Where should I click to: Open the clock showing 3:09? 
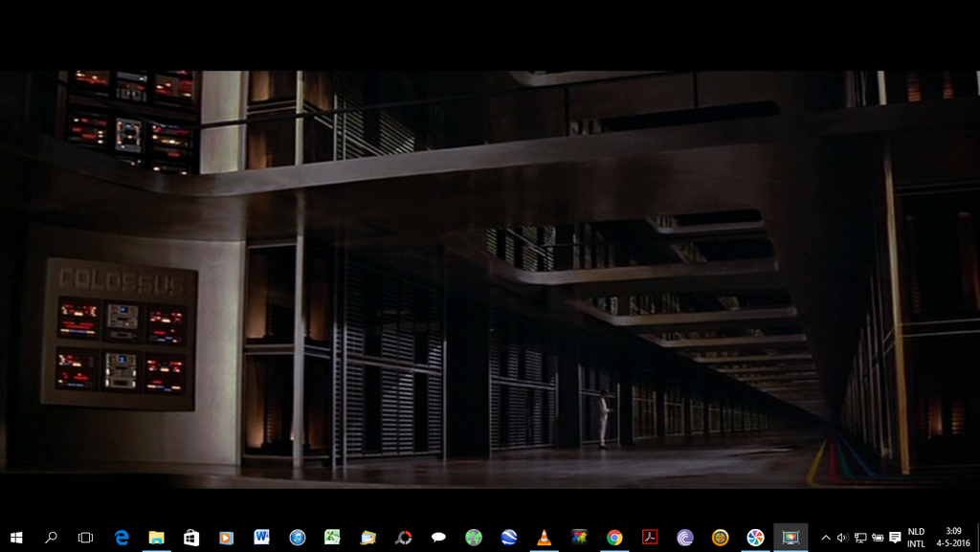point(954,531)
